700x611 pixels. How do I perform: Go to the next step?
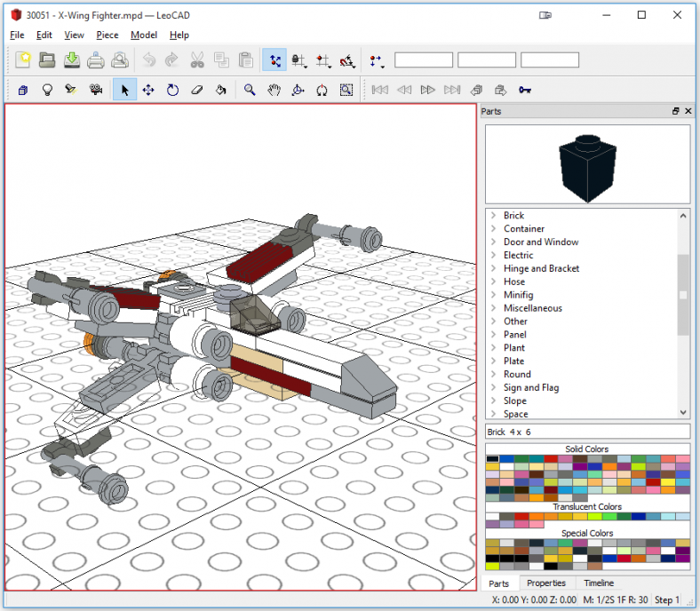tap(427, 91)
